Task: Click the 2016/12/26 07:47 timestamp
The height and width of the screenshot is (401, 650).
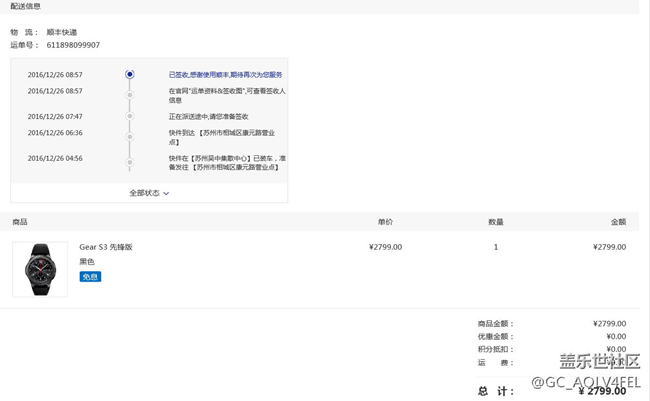Action: [55, 117]
